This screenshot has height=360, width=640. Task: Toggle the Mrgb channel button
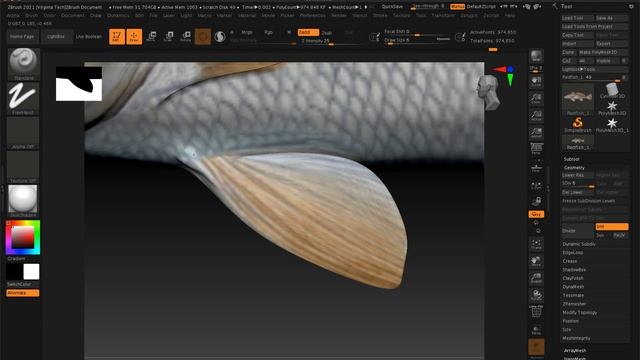(x=247, y=32)
